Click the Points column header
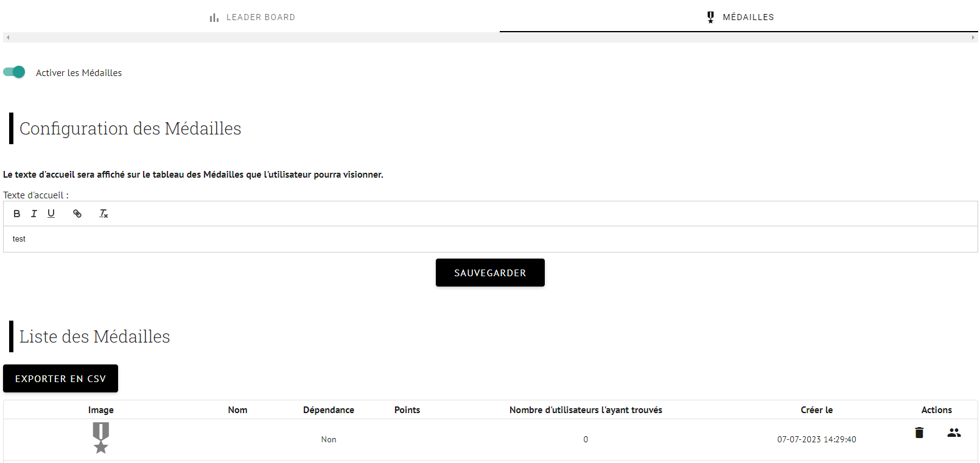The image size is (980, 463). tap(407, 410)
